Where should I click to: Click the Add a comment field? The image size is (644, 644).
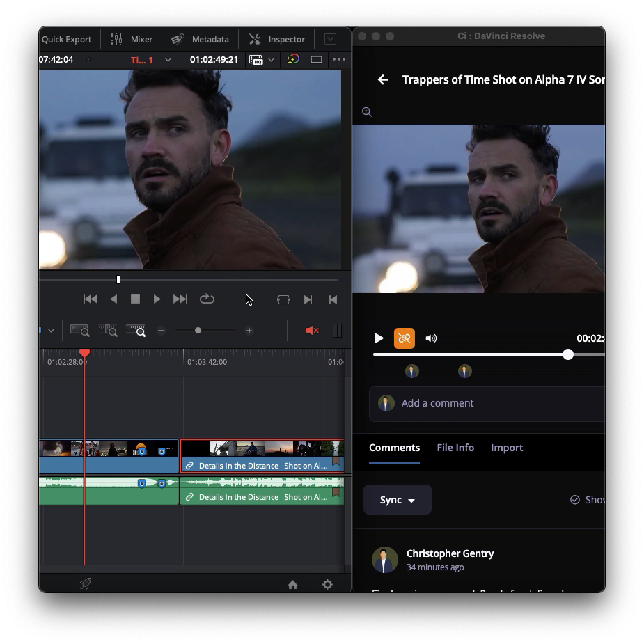click(487, 404)
